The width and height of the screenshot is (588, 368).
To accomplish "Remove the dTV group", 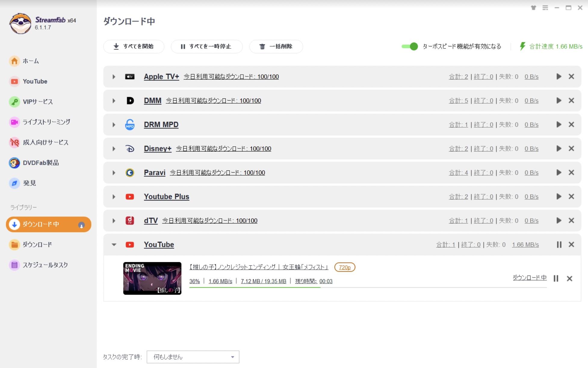I will pos(571,220).
